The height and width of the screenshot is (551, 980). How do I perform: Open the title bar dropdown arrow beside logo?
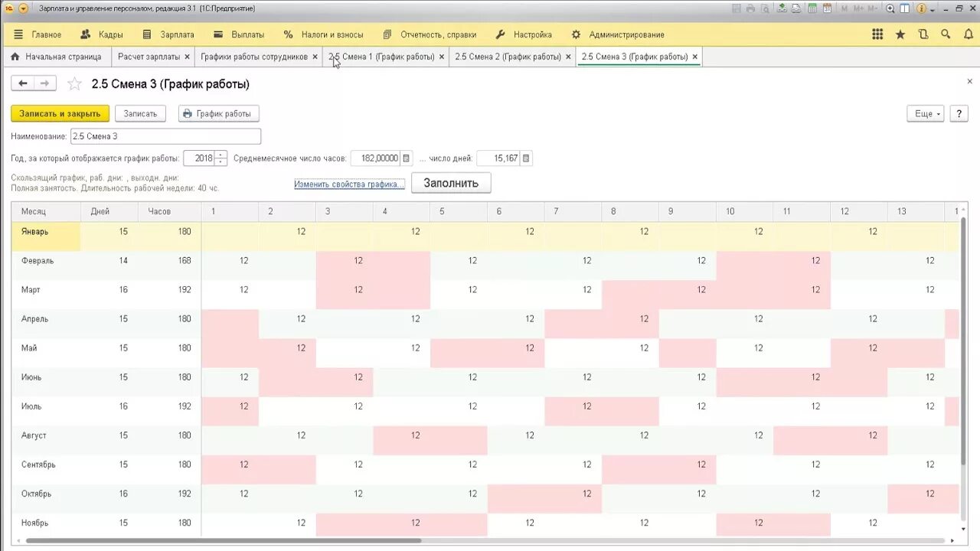23,8
